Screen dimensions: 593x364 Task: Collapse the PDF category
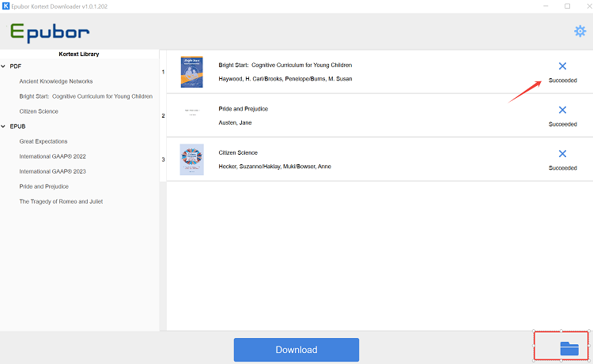tap(3, 66)
